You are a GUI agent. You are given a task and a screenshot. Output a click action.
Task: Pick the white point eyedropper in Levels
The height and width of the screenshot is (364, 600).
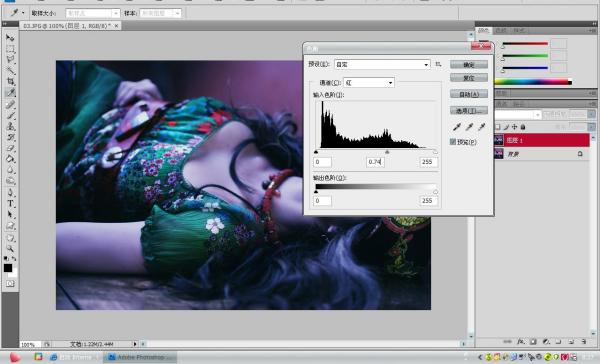coord(481,127)
